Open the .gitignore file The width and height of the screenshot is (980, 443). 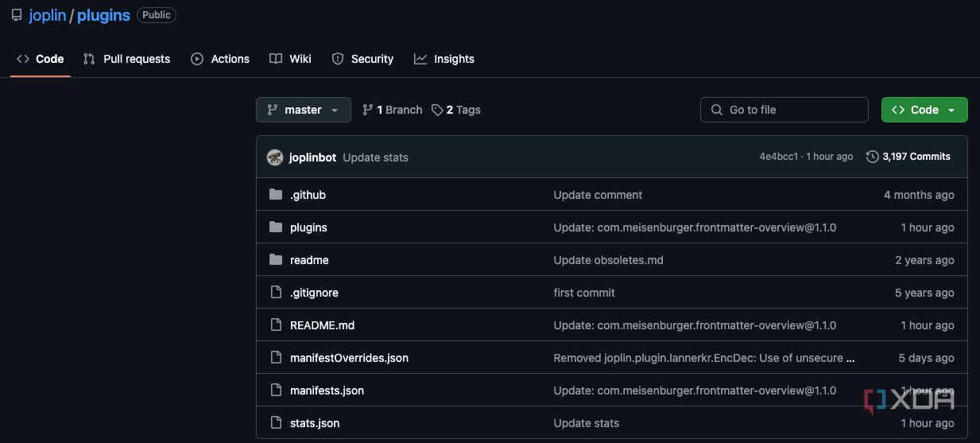coord(314,293)
